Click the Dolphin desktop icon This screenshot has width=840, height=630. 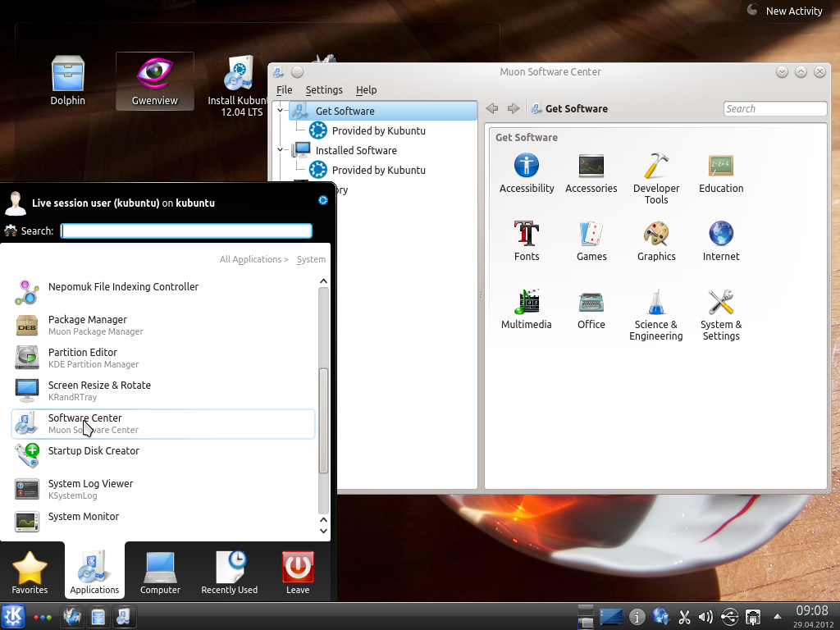point(67,80)
